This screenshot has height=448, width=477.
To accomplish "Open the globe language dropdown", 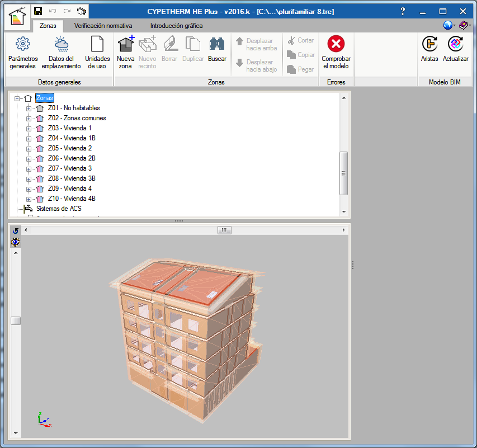I will 449,25.
